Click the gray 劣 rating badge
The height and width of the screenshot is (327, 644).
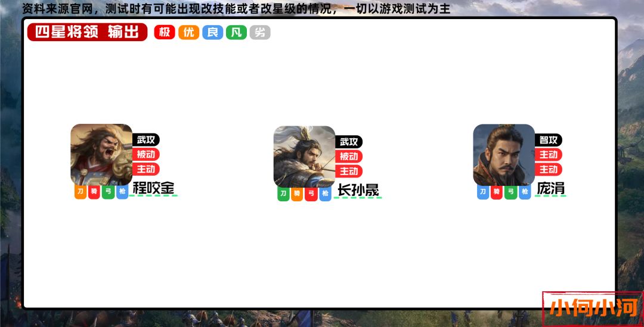260,32
